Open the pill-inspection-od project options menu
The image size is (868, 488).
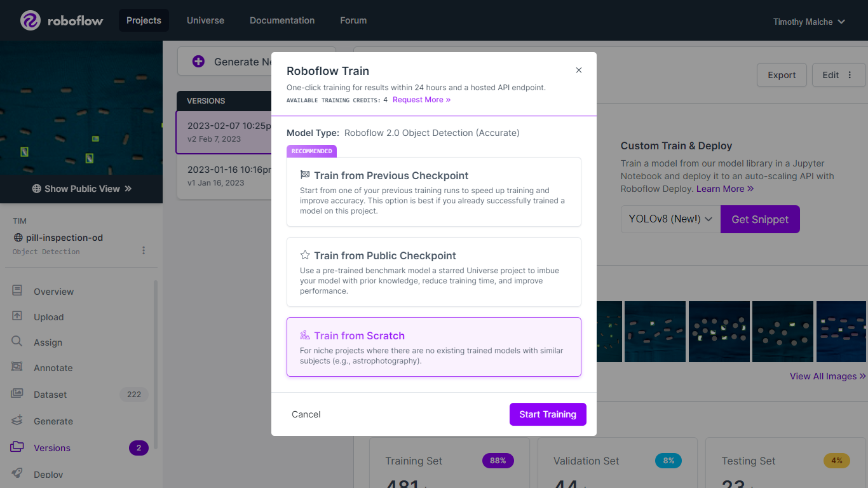pyautogui.click(x=144, y=250)
